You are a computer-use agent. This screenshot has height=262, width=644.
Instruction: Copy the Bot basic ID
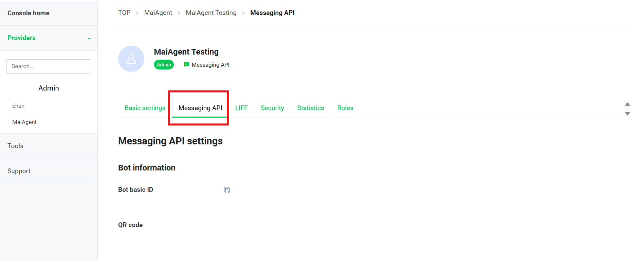pos(227,190)
